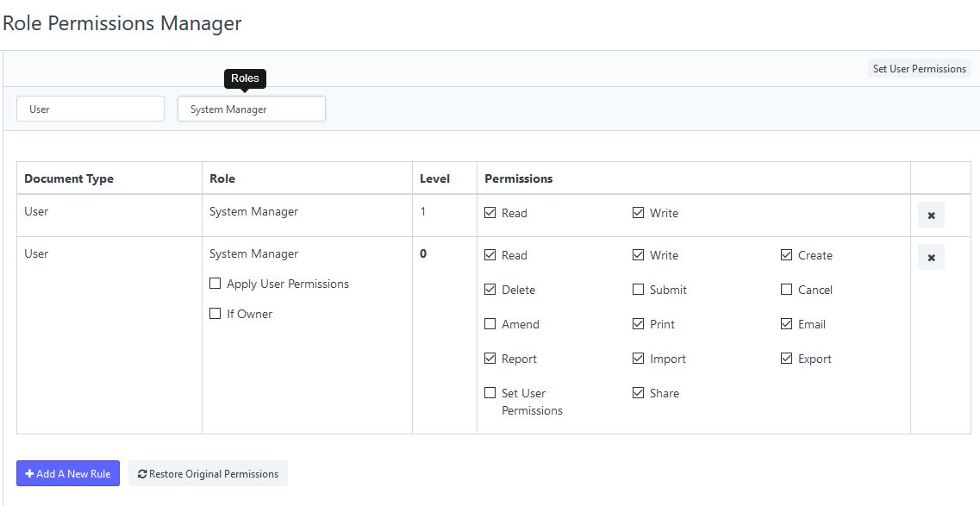The width and height of the screenshot is (980, 506).
Task: Open the Roles selector showing System Manager
Action: pos(251,109)
